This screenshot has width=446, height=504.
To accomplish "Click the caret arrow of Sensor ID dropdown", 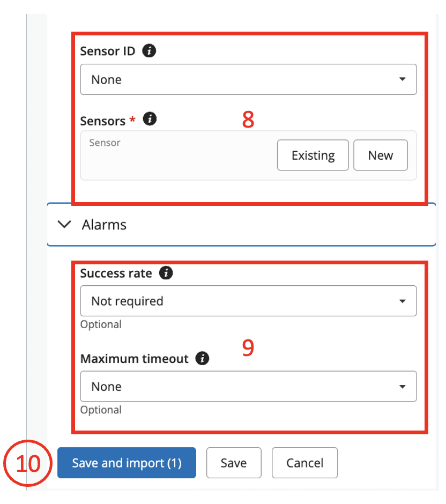I will pos(403,80).
